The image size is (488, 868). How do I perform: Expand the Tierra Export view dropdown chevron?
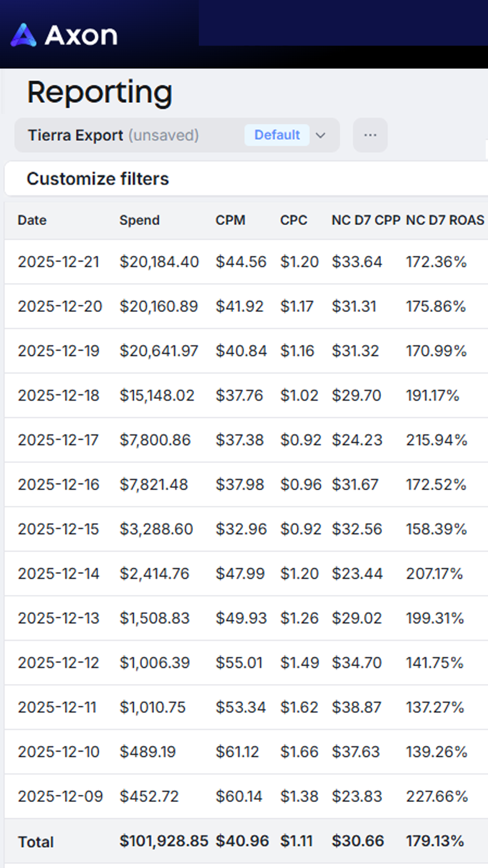pos(320,135)
